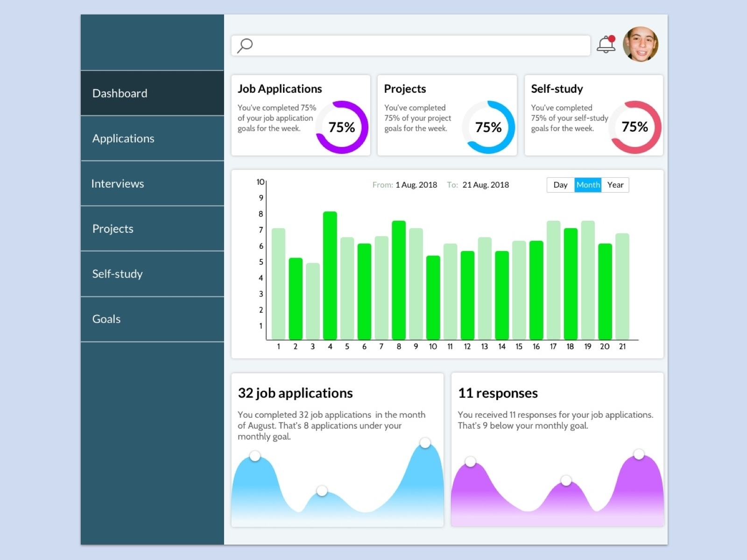Click the bar for day 8
This screenshot has height=560, width=747.
pos(399,280)
